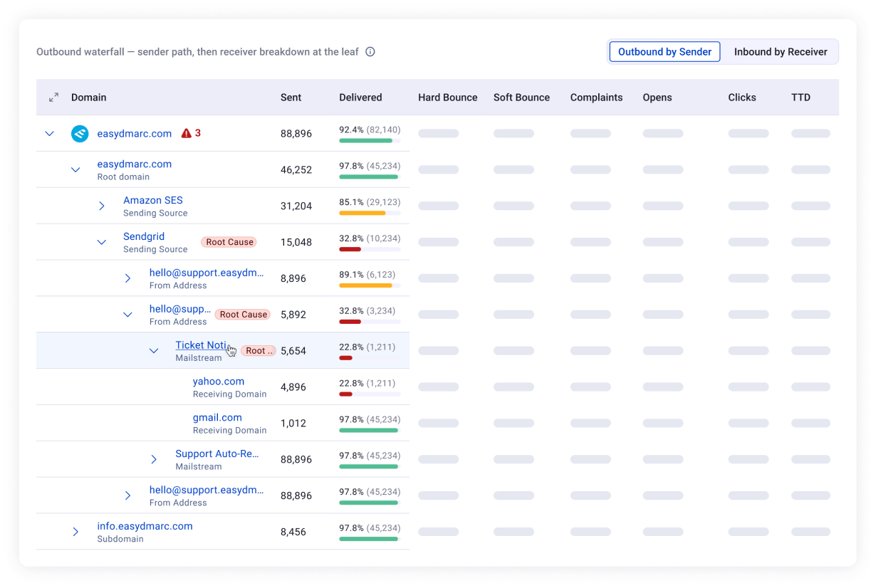Open the yahoo.com receiving domain link
This screenshot has height=588, width=876.
(219, 382)
